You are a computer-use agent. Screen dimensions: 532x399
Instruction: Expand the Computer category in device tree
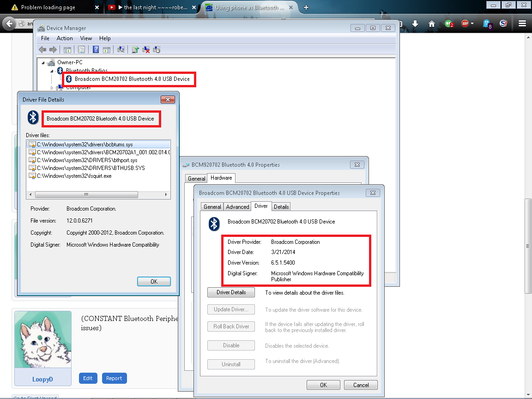click(52, 88)
